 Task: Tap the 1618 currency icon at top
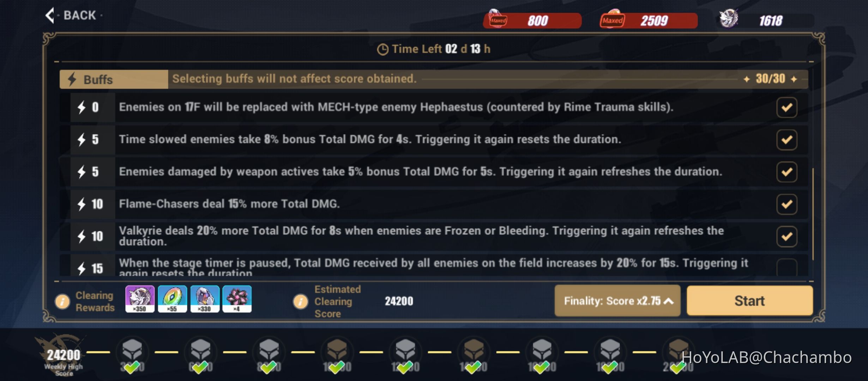click(x=728, y=19)
